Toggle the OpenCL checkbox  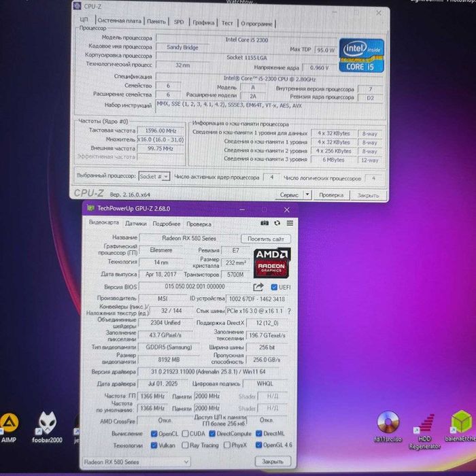154,434
